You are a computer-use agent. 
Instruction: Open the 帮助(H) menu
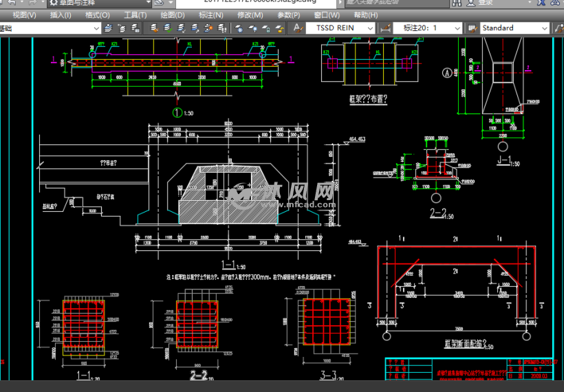coord(365,14)
